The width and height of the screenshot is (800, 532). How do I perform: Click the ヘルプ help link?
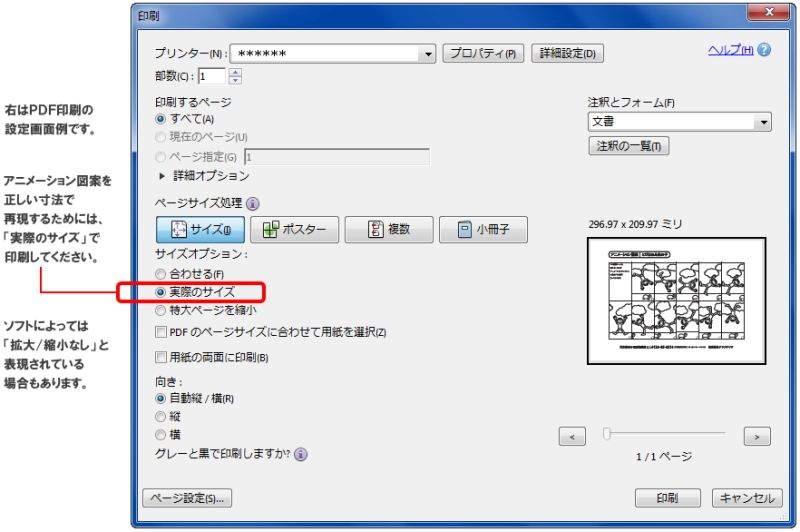[x=730, y=50]
